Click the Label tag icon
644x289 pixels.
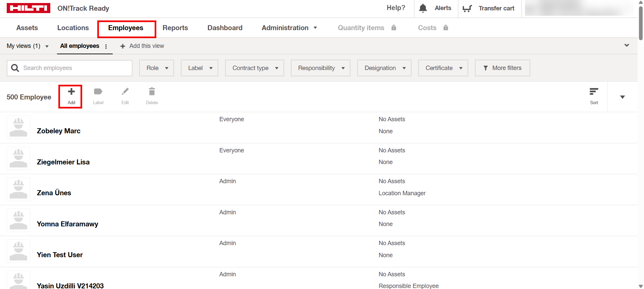[98, 92]
